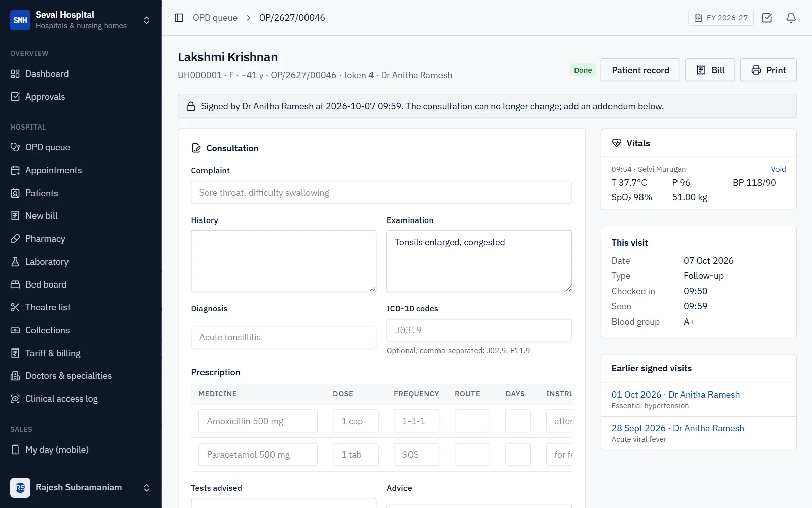Go to Pharmacy section
Viewport: 812px width, 508px height.
[x=81, y=239]
